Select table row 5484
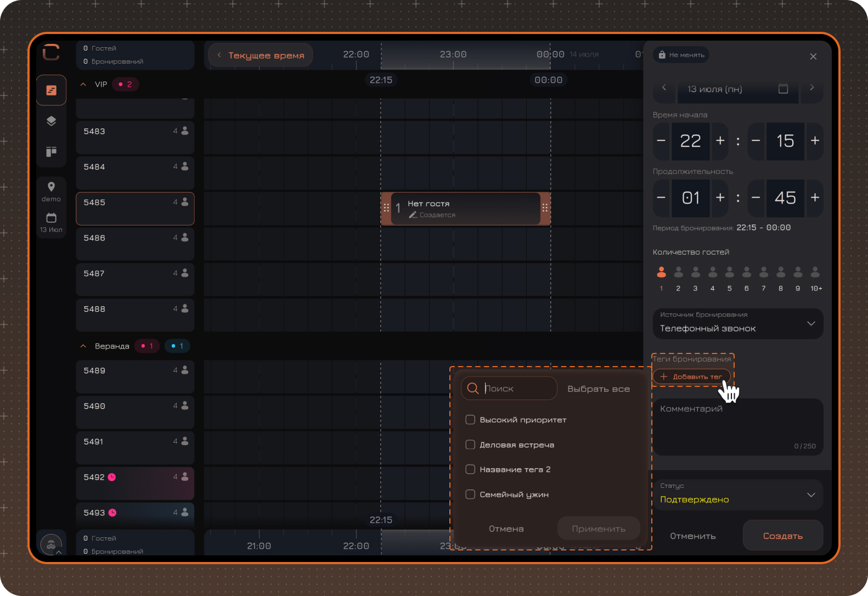The width and height of the screenshot is (868, 596). pos(135,173)
